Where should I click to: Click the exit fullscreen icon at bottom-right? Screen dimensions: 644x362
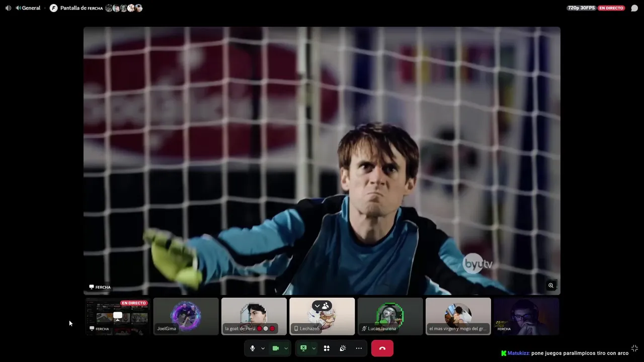coord(634,348)
